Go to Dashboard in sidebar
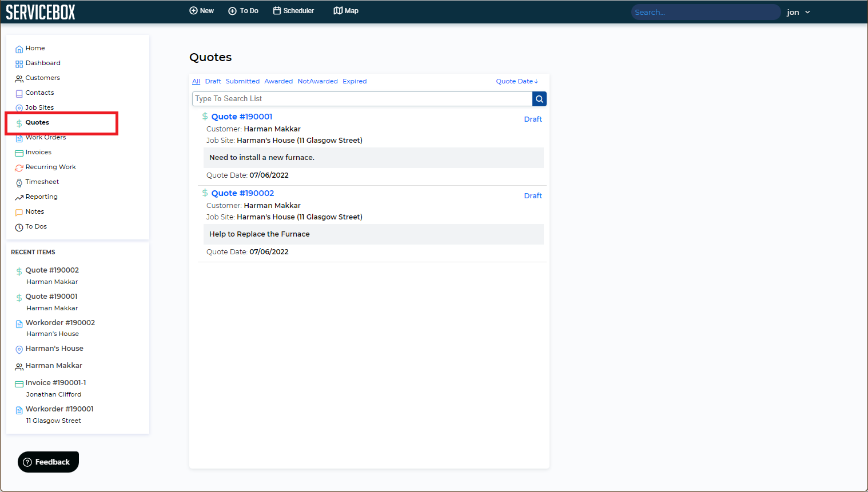This screenshot has height=492, width=868. pyautogui.click(x=43, y=63)
